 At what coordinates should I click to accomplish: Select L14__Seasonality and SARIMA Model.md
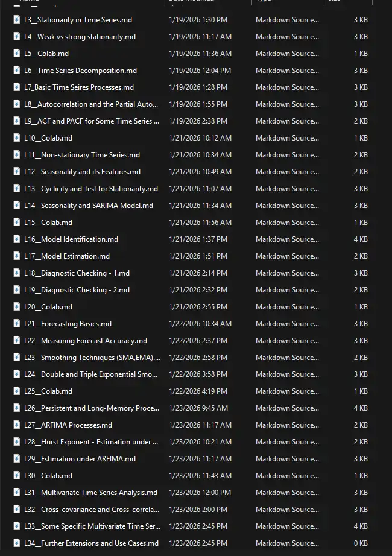(x=89, y=206)
